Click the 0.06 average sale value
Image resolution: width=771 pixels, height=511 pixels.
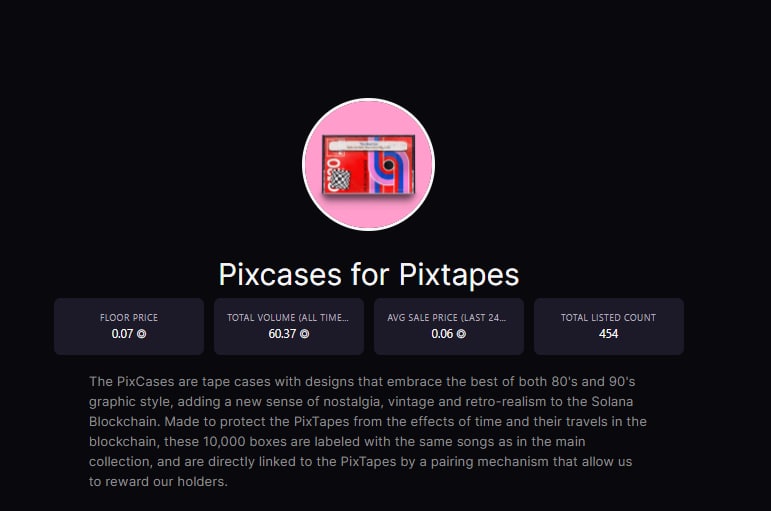[442, 334]
